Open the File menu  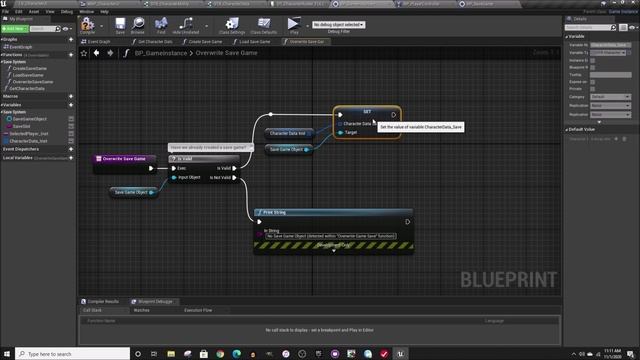coord(5,12)
